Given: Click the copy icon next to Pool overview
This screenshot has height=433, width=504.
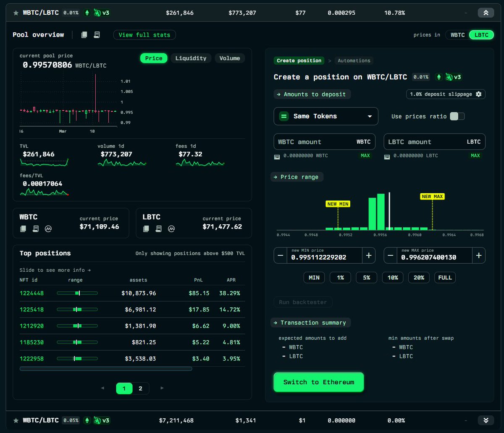Looking at the screenshot, I should 84,34.
